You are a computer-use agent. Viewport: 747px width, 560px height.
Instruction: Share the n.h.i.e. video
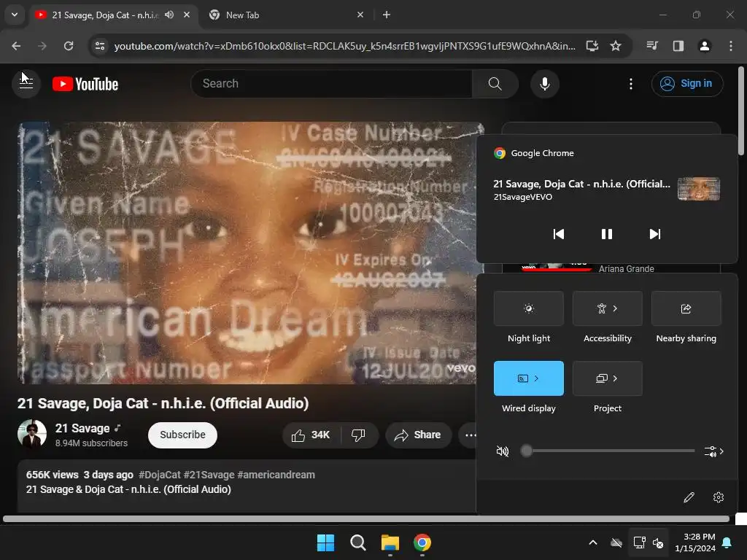click(418, 435)
